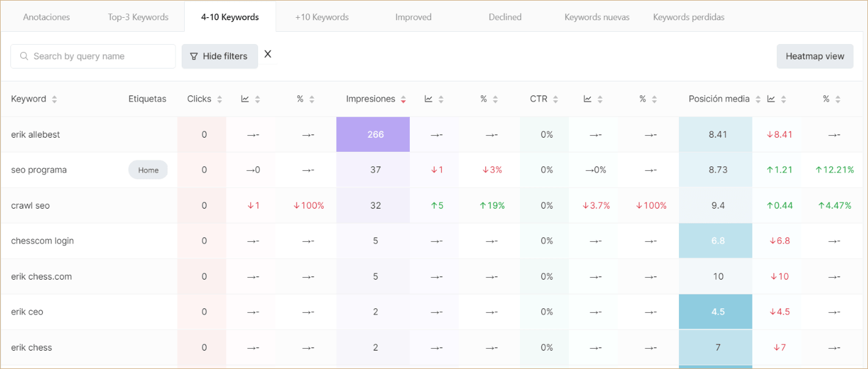Click the red sort arrow on Impresiones
Image resolution: width=868 pixels, height=369 pixels.
point(403,99)
